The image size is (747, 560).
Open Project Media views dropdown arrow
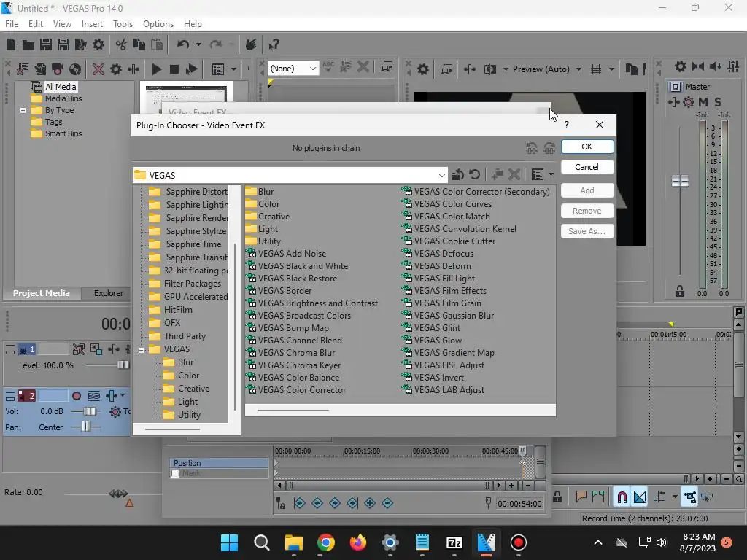pyautogui.click(x=234, y=69)
